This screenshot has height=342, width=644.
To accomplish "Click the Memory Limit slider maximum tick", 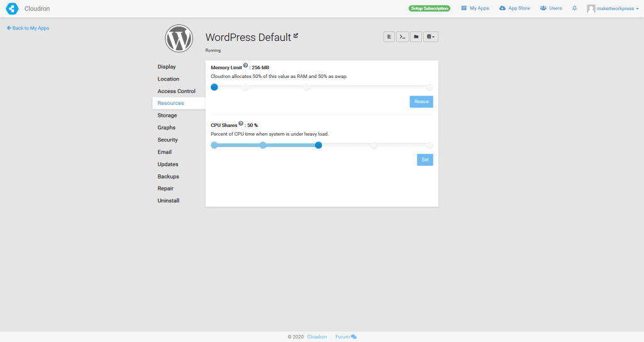I will [430, 87].
